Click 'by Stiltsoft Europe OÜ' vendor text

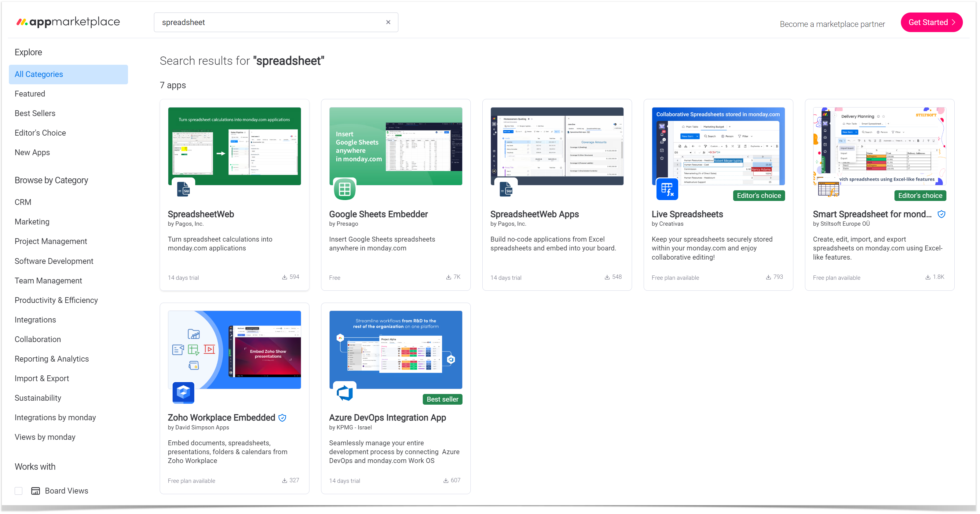(841, 224)
